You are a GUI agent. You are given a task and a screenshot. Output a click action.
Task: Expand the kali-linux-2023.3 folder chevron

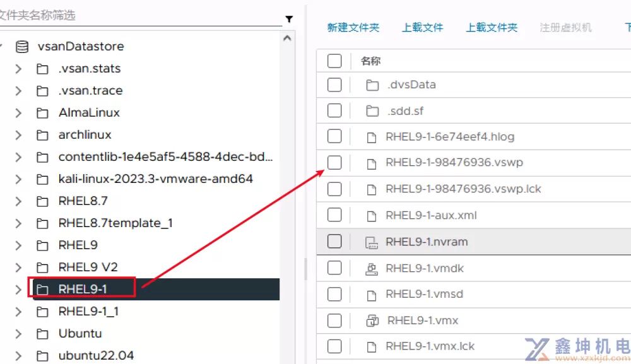pyautogui.click(x=18, y=179)
